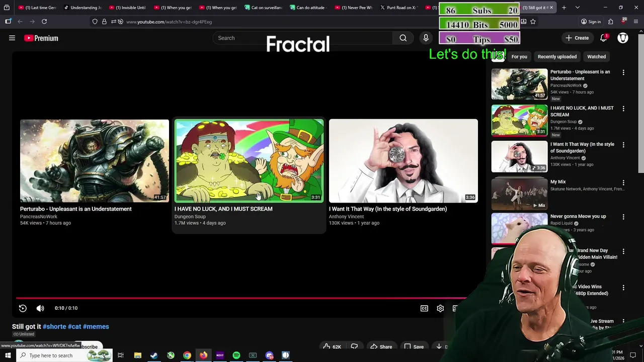Open a new browser tab
The image size is (644, 362).
pyautogui.click(x=564, y=8)
